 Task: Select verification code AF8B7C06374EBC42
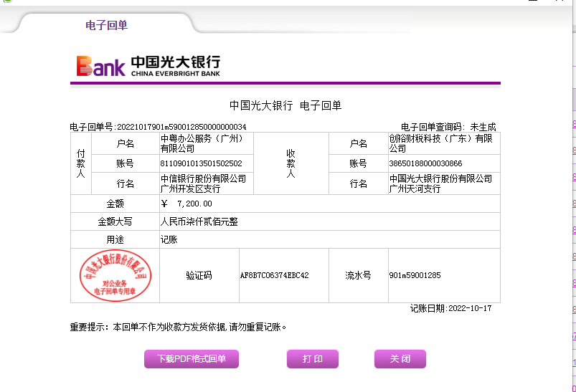pos(275,275)
